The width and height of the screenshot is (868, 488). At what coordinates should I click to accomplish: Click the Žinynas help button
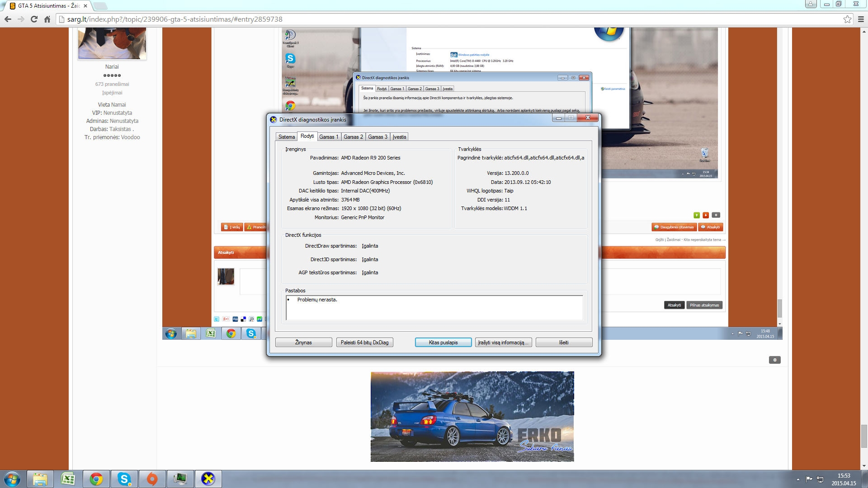(303, 343)
